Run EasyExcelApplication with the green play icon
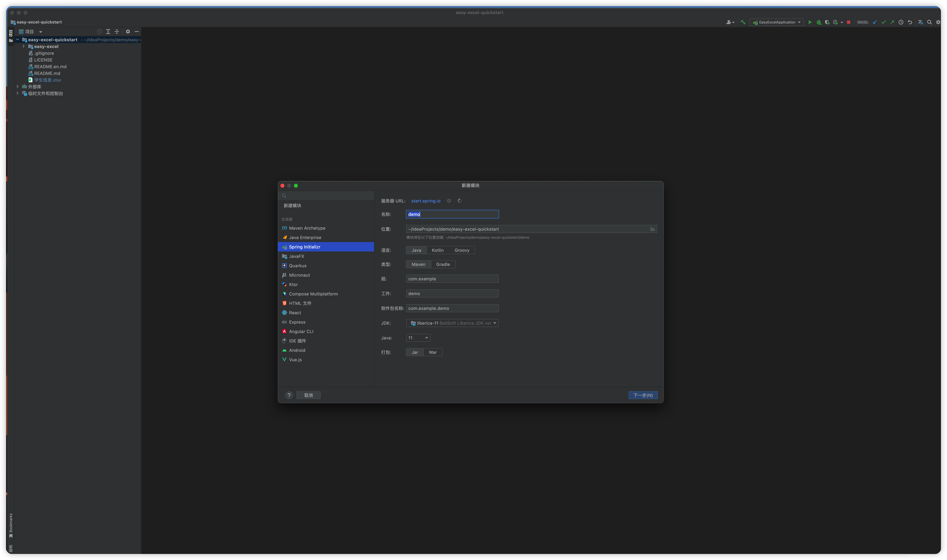Viewport: 947px width, 560px height. click(x=810, y=22)
